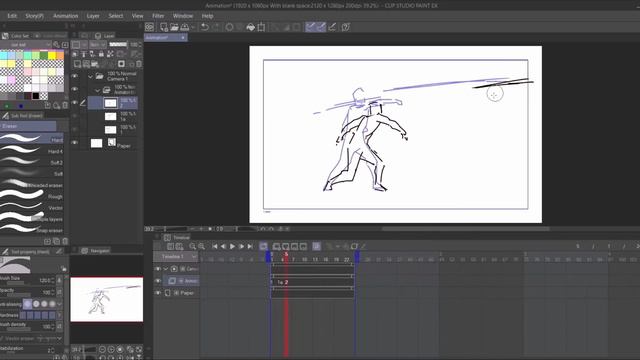This screenshot has width=640, height=360.
Task: Select the Snap eraser sub tool
Action: [32, 230]
